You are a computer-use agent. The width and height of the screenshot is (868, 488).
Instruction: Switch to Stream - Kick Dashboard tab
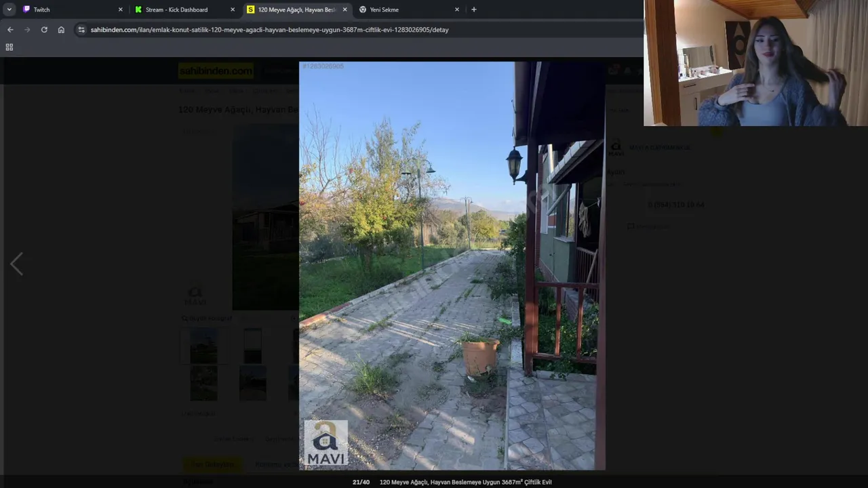point(183,9)
